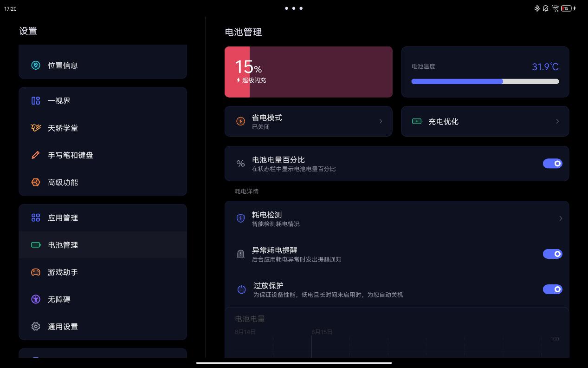Select 应用管理 in the settings sidebar
This screenshot has width=588, height=368.
(x=103, y=218)
